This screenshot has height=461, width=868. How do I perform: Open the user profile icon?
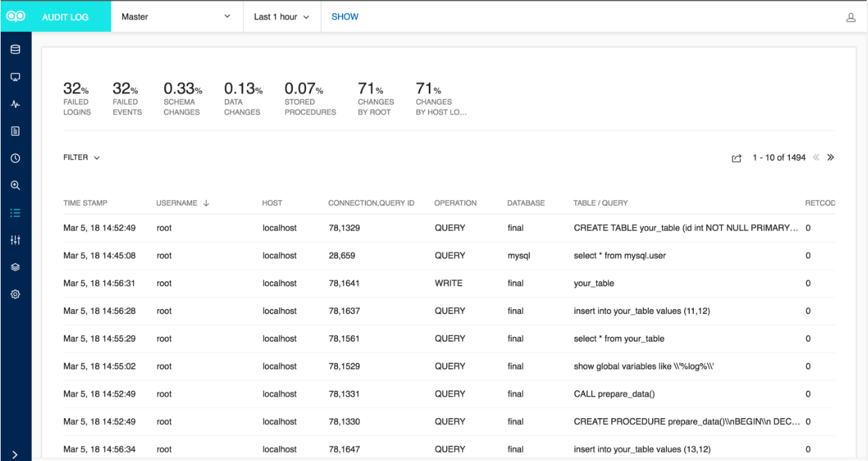point(851,17)
